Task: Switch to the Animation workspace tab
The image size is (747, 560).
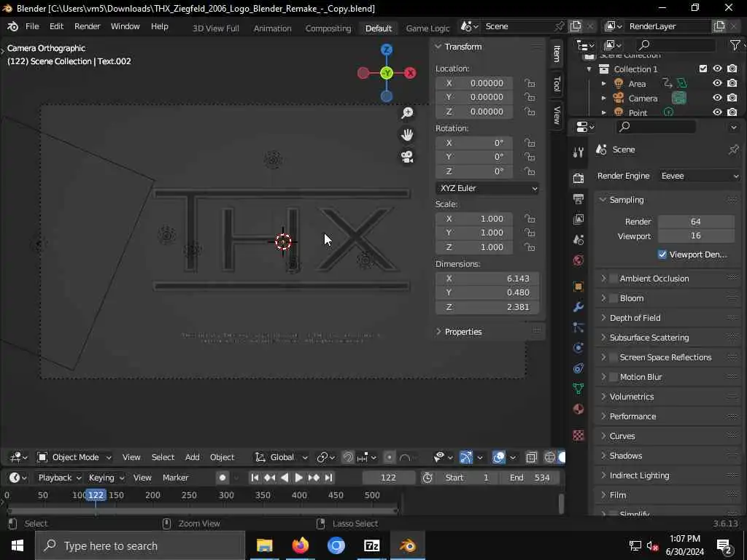Action: pos(273,28)
